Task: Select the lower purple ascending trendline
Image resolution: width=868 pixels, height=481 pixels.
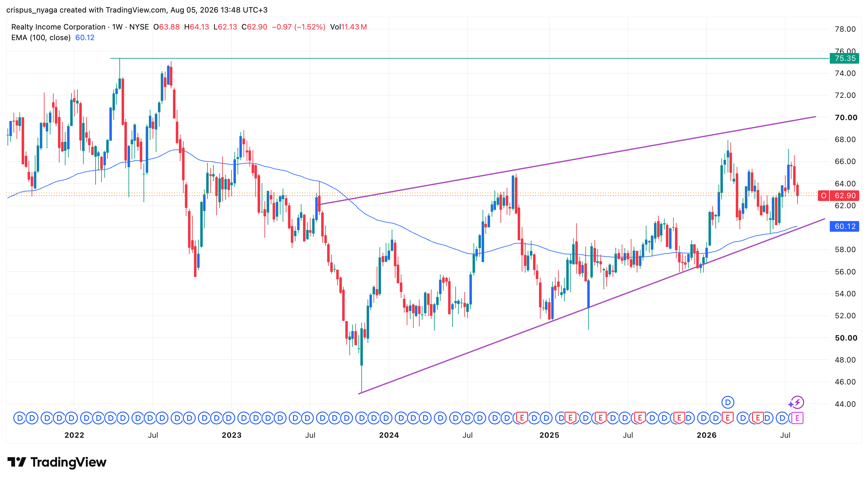Action: (x=591, y=306)
